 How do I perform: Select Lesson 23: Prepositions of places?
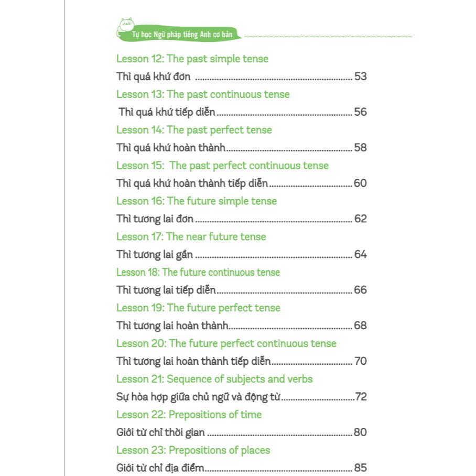[x=193, y=450]
